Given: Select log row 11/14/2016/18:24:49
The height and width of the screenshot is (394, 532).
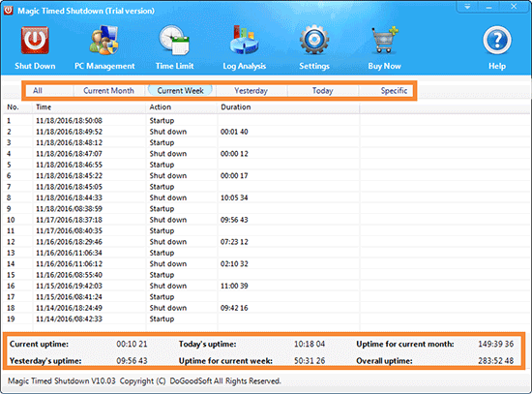Looking at the screenshot, I should 266,308.
